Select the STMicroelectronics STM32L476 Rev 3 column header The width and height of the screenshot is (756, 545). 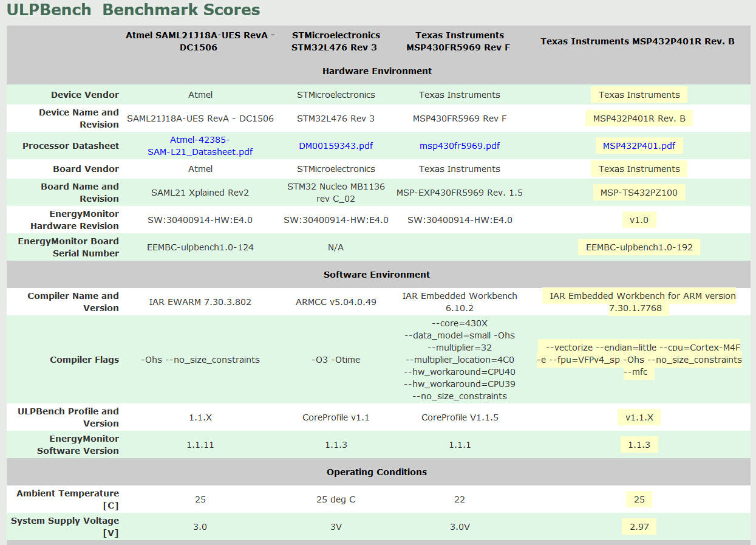pyautogui.click(x=336, y=41)
